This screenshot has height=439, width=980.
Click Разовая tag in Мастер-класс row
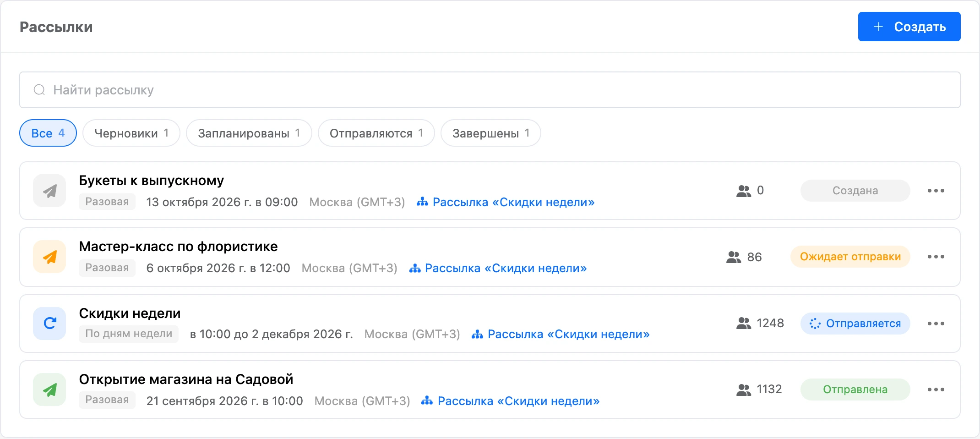(107, 268)
